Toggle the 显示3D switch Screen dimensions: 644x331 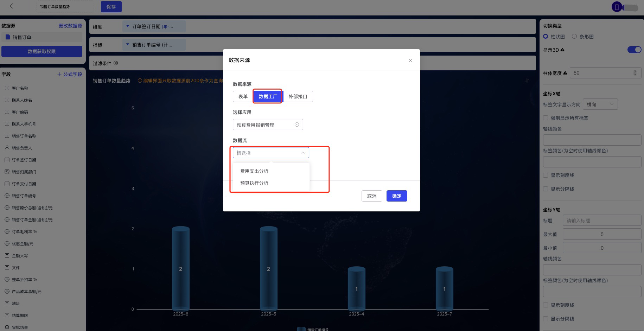tap(634, 50)
